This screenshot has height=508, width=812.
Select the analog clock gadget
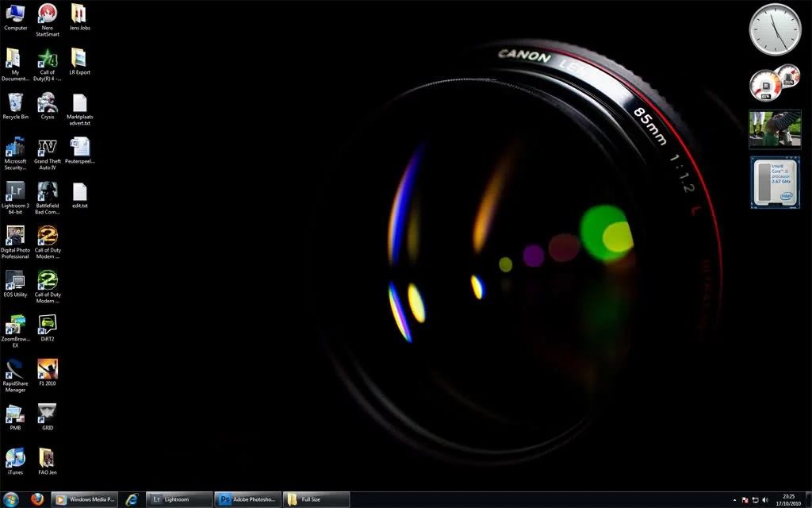point(775,29)
